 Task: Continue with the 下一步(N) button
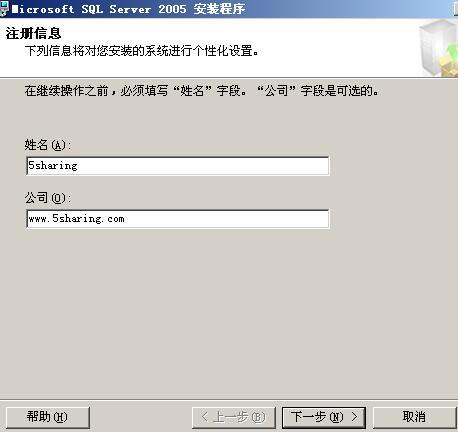pos(324,417)
